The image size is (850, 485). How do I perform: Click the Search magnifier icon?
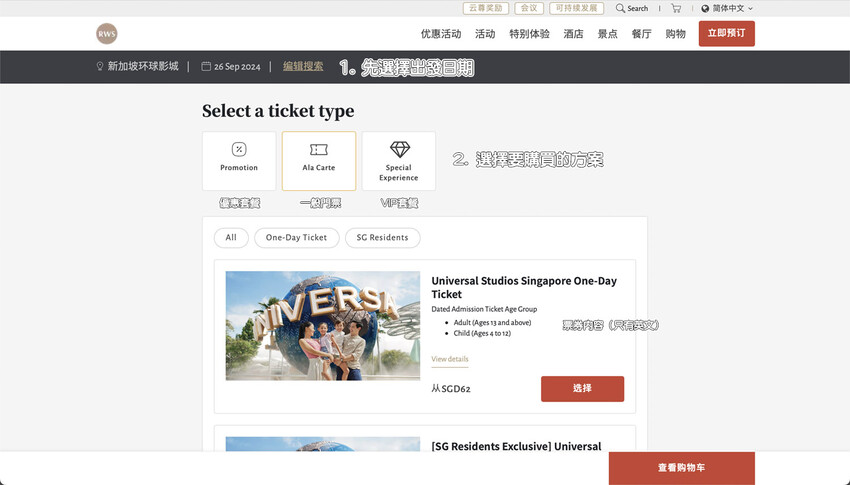click(621, 8)
